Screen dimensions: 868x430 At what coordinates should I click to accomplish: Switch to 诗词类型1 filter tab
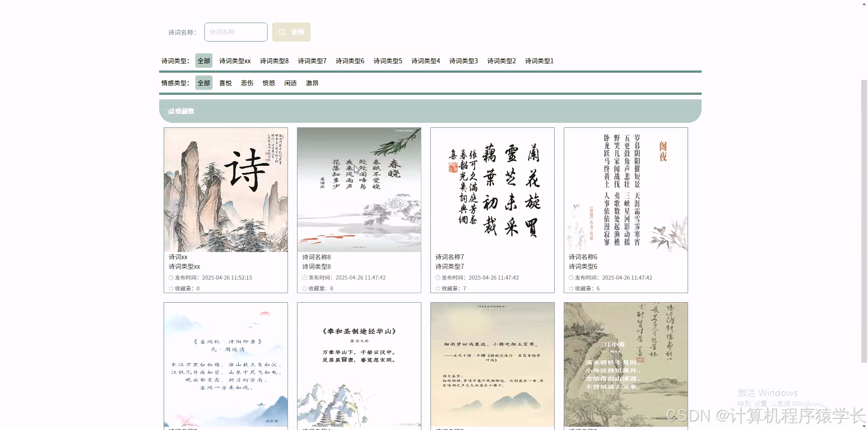point(538,61)
